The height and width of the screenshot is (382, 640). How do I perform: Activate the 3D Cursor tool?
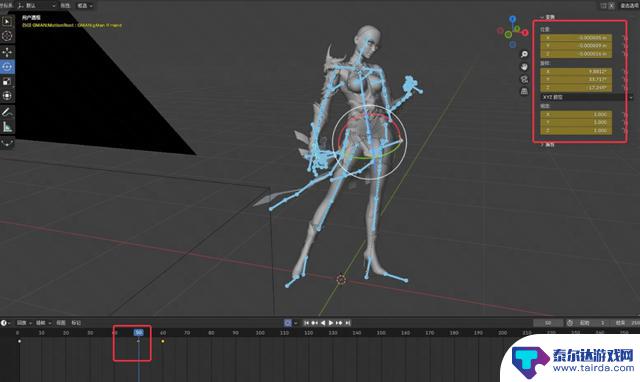[7, 36]
